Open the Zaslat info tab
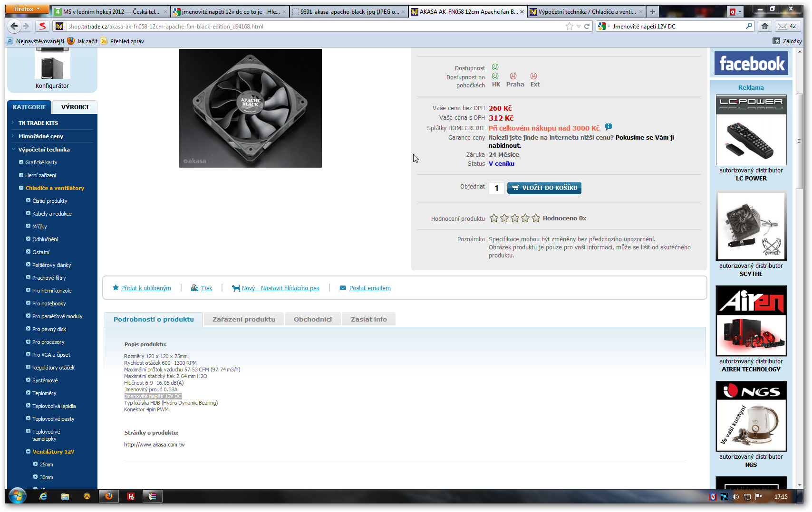Screen dimensions: 812x512 pos(369,319)
